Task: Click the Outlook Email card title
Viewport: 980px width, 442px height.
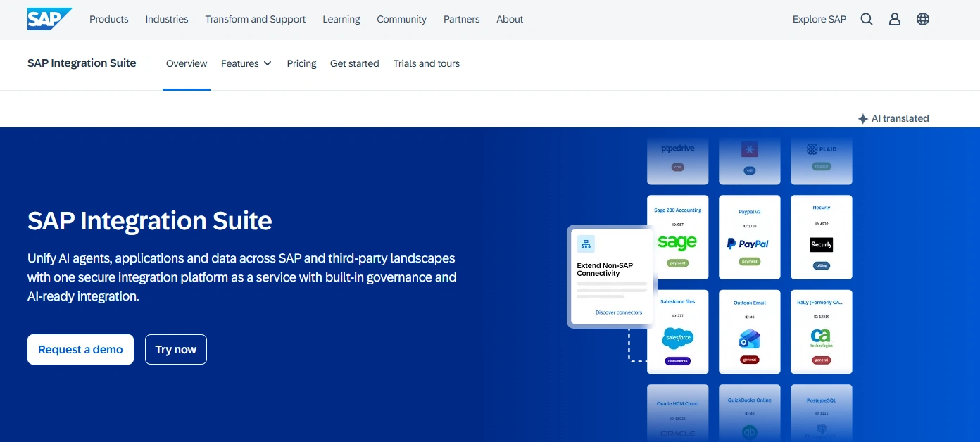Action: (x=750, y=303)
